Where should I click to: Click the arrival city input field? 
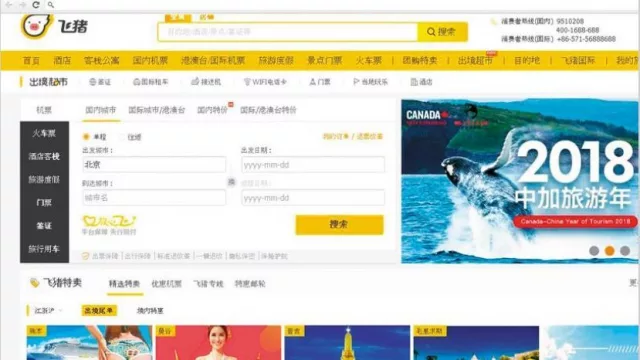[x=154, y=198]
